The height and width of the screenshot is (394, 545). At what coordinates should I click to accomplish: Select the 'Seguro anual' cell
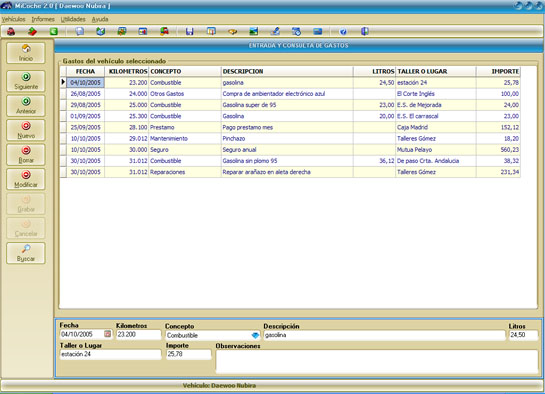[x=287, y=150]
